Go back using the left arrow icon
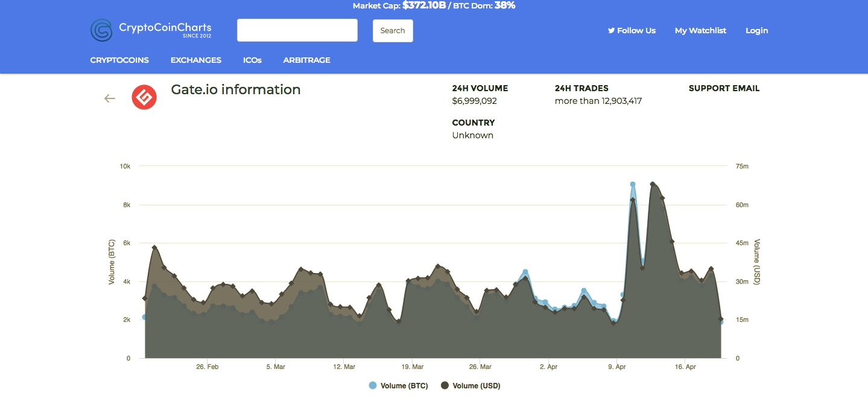 110,98
